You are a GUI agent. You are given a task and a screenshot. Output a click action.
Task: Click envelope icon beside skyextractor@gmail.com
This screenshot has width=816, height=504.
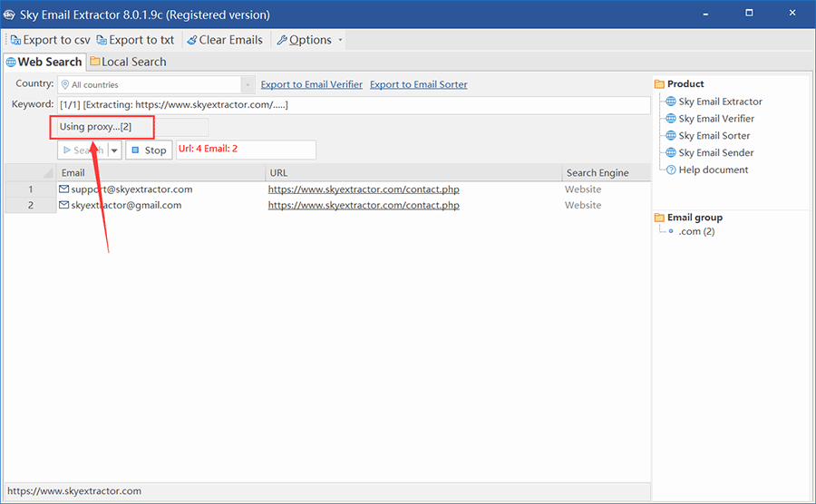click(64, 205)
